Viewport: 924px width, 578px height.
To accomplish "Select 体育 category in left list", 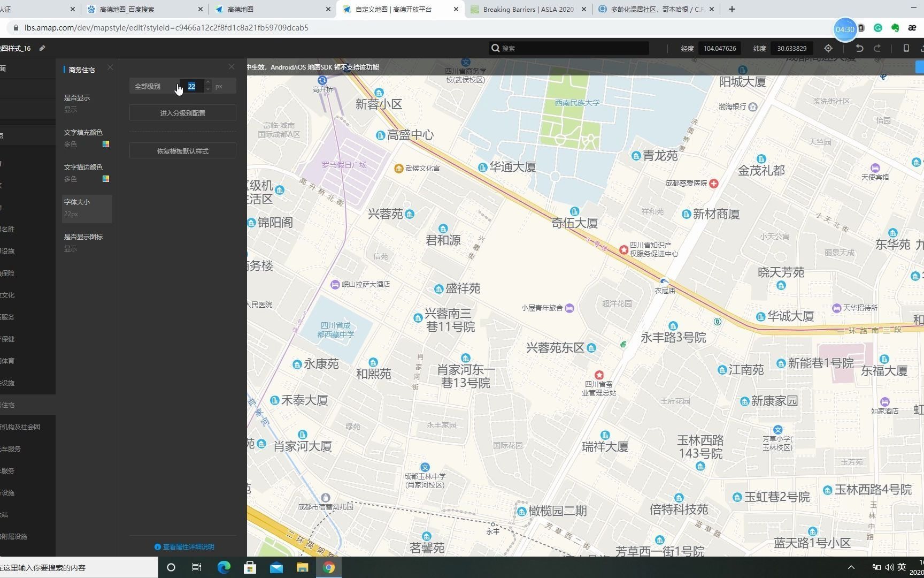I will [28, 361].
